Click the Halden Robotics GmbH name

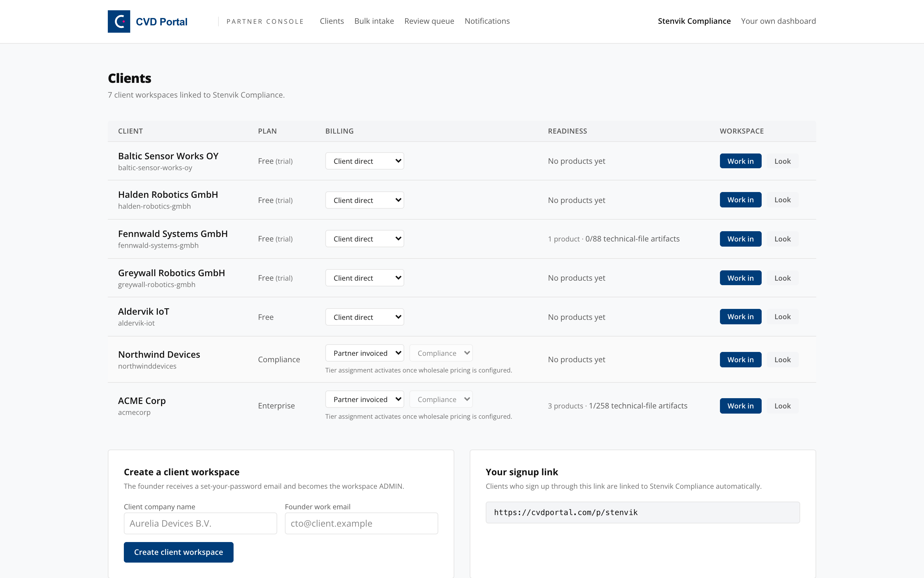[168, 195]
